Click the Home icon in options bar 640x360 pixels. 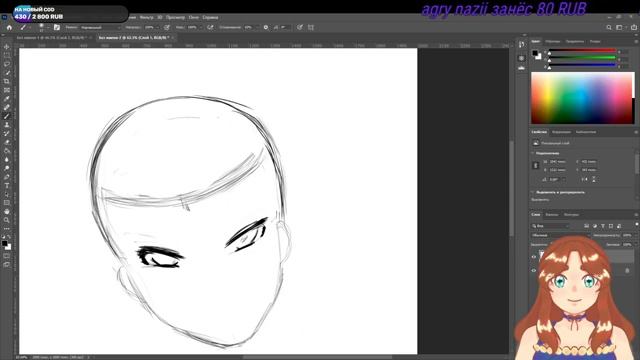(9, 27)
